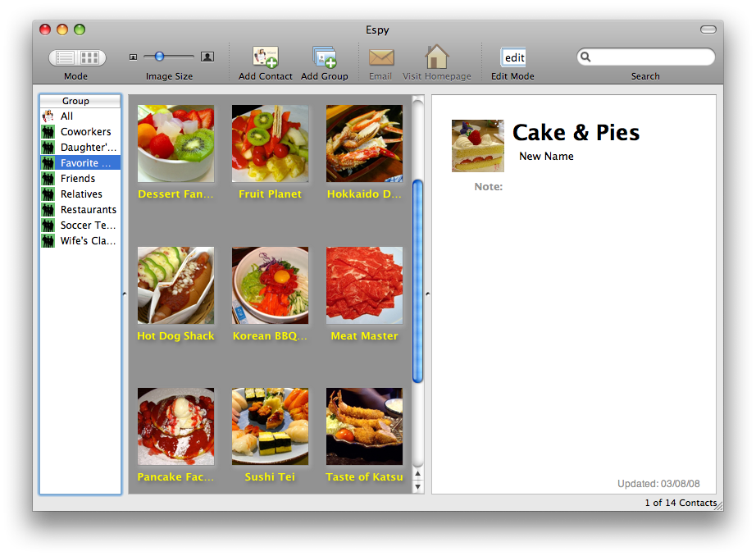Open the Pancake Fac... contact thumbnail
Image resolution: width=756 pixels, height=556 pixels.
pos(175,426)
